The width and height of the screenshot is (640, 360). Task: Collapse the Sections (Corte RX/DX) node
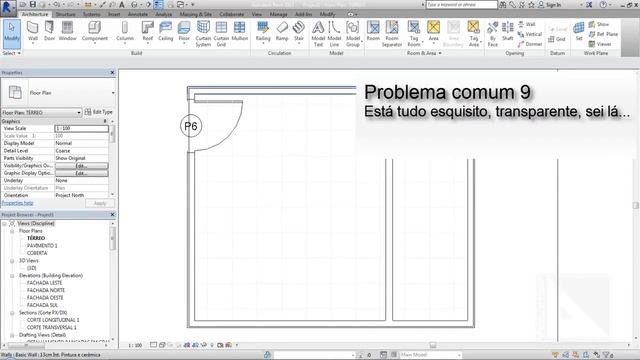pyautogui.click(x=12, y=313)
